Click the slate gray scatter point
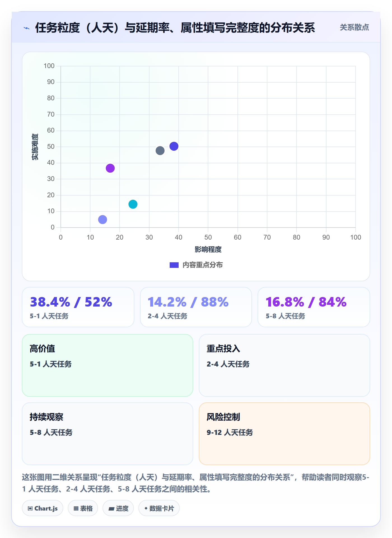This screenshot has height=538, width=392. pos(160,151)
